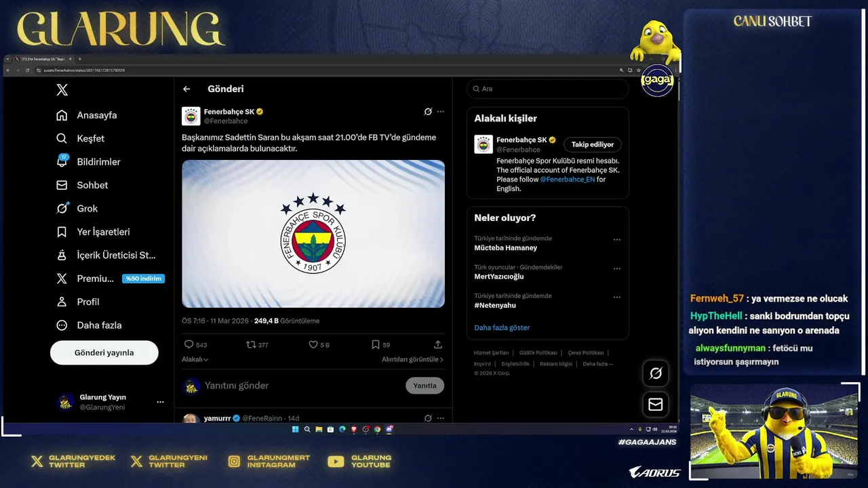
Task: Open Alıntıları görüntüle link
Action: pos(412,359)
